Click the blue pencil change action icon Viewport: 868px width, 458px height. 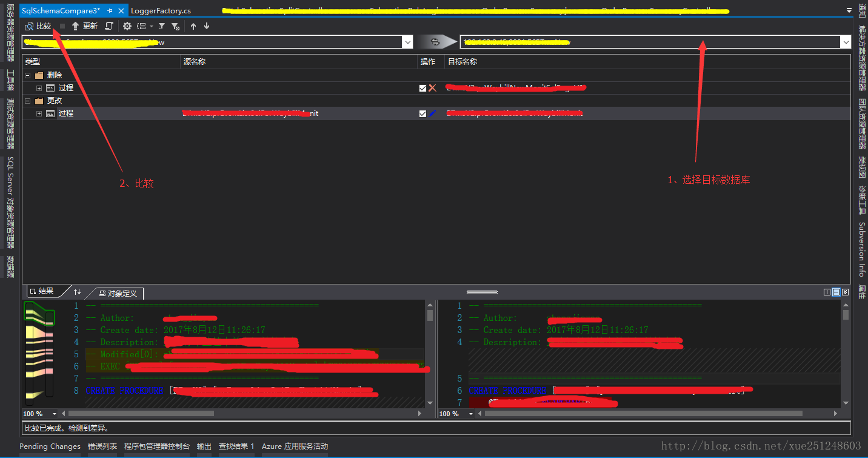pos(432,113)
